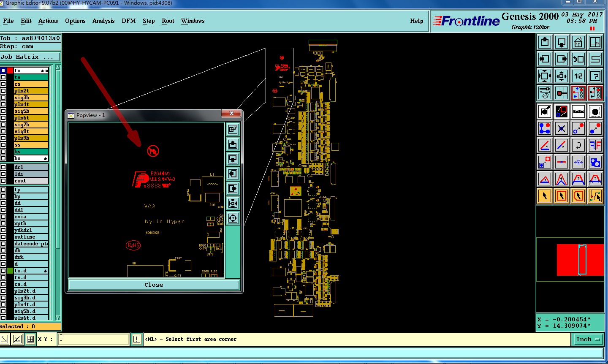This screenshot has width=608, height=364.
Task: Click the Close button in Popview
Action: (154, 285)
